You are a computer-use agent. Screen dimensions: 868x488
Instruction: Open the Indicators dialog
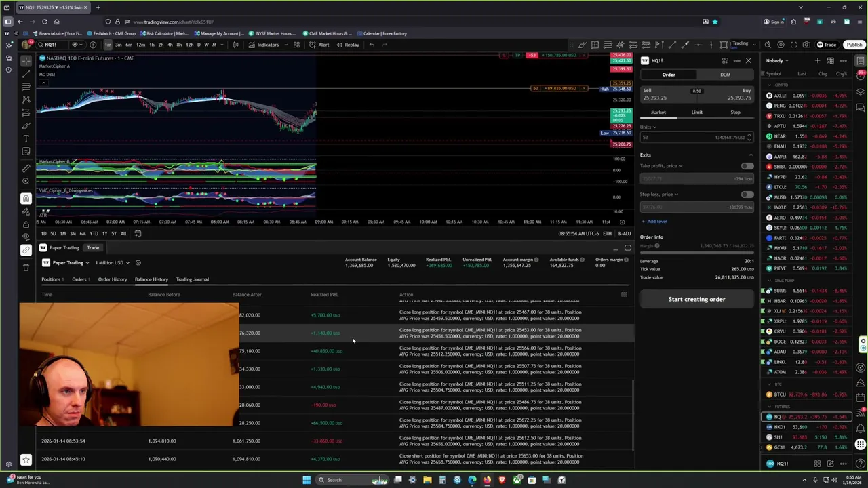264,45
